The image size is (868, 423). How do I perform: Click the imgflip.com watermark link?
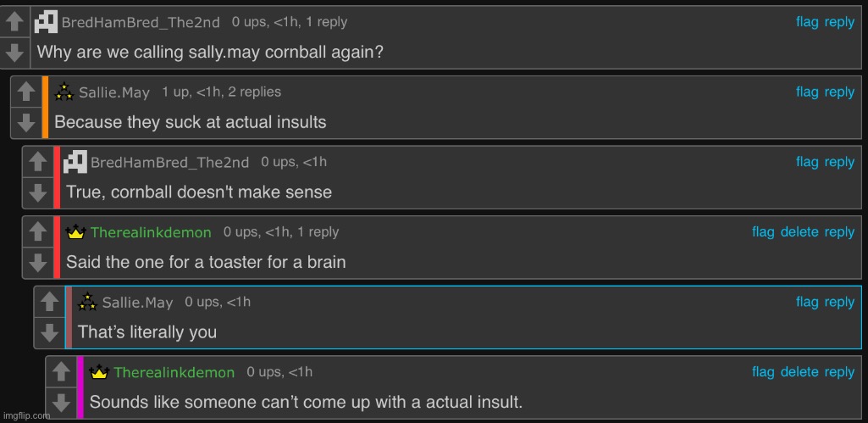[x=26, y=415]
